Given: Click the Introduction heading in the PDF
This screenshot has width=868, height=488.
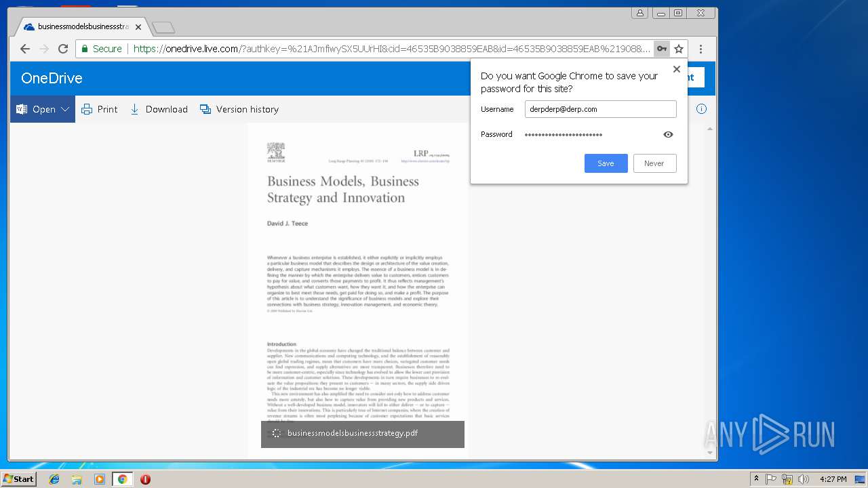Looking at the screenshot, I should (281, 344).
